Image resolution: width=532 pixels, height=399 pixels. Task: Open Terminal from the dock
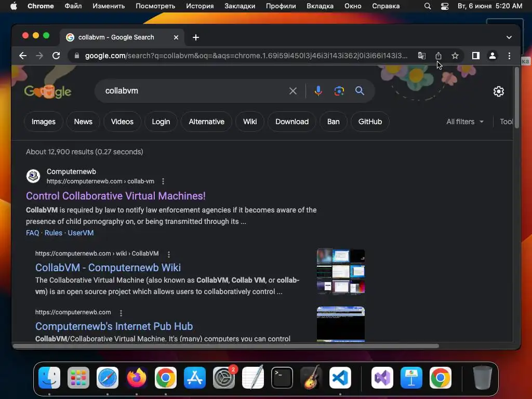pyautogui.click(x=282, y=378)
